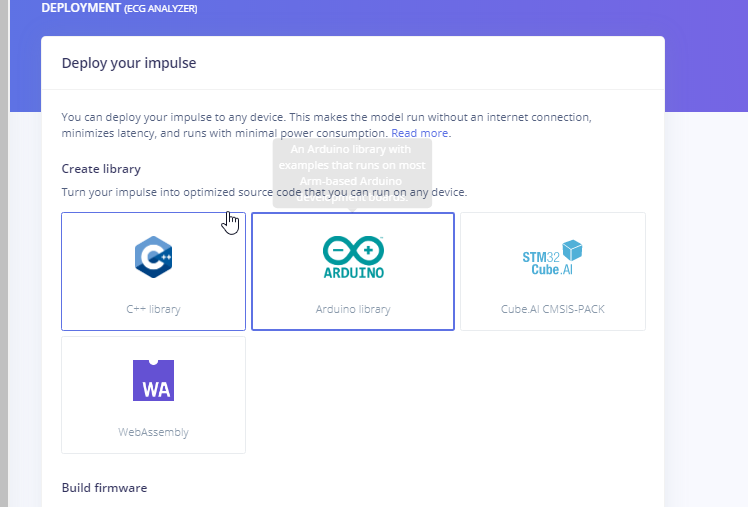This screenshot has width=748, height=507.
Task: Click the blue cube in the STM32 logo
Action: click(571, 251)
